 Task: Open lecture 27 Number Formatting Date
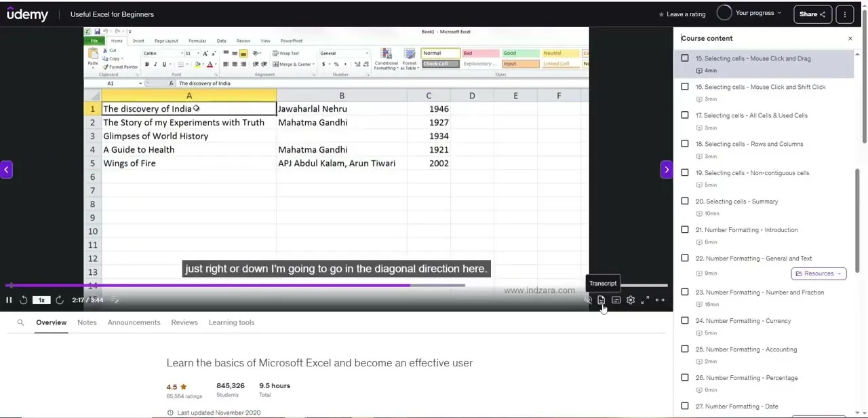[x=736, y=406]
